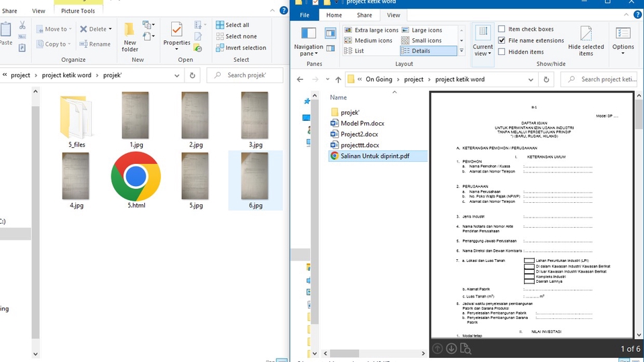Toggle the Preview pane button
The width and height of the screenshot is (644, 362).
[x=330, y=32]
